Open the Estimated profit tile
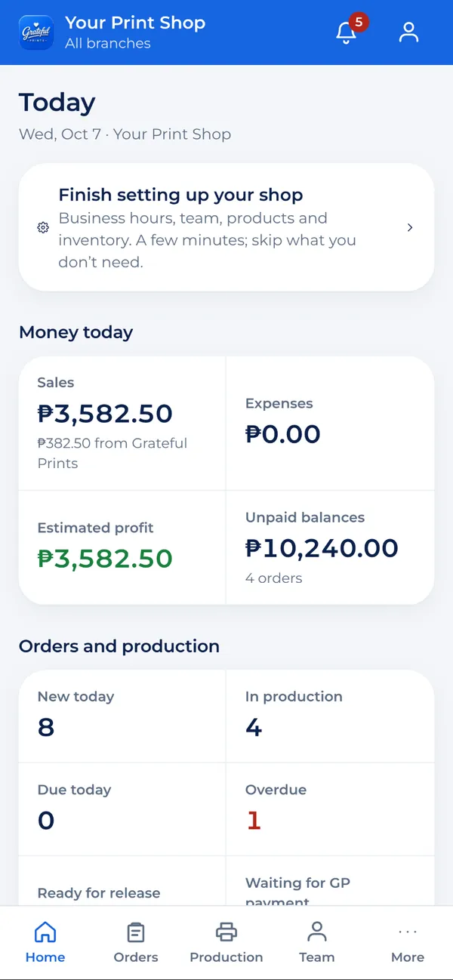 (x=122, y=547)
